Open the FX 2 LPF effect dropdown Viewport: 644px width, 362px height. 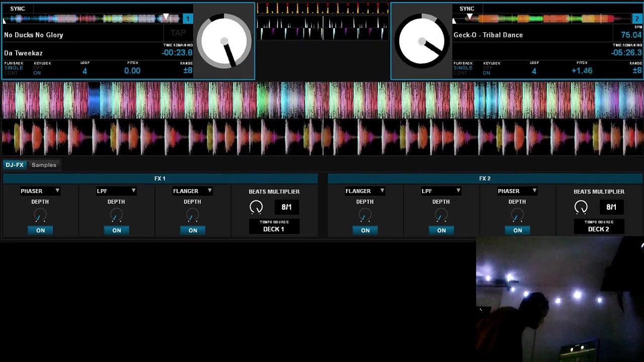click(441, 191)
